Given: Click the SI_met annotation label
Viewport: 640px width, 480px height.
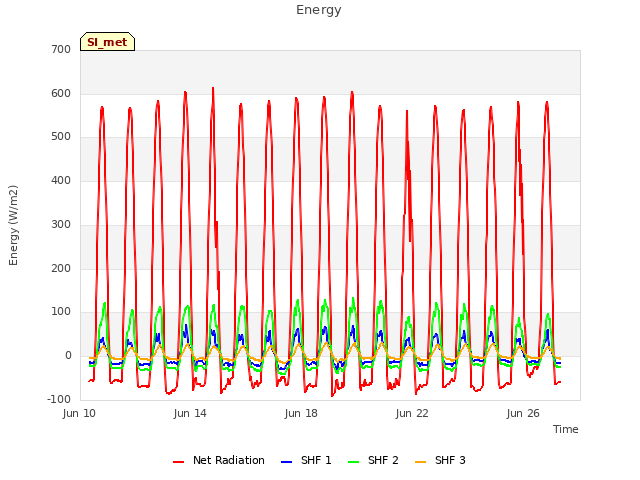Looking at the screenshot, I should pyautogui.click(x=107, y=42).
